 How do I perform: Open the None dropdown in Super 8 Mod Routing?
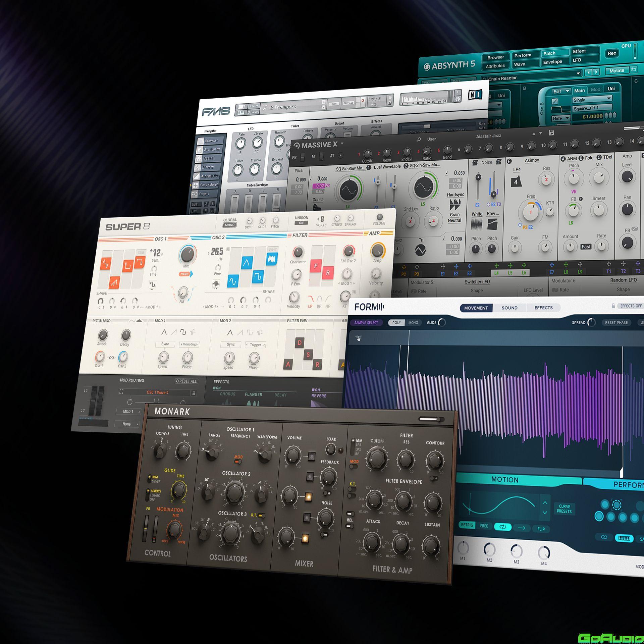coord(127,424)
